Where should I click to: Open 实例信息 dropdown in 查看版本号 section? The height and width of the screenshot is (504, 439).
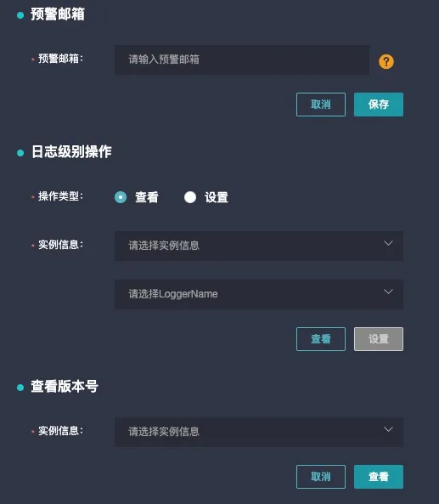(259, 432)
